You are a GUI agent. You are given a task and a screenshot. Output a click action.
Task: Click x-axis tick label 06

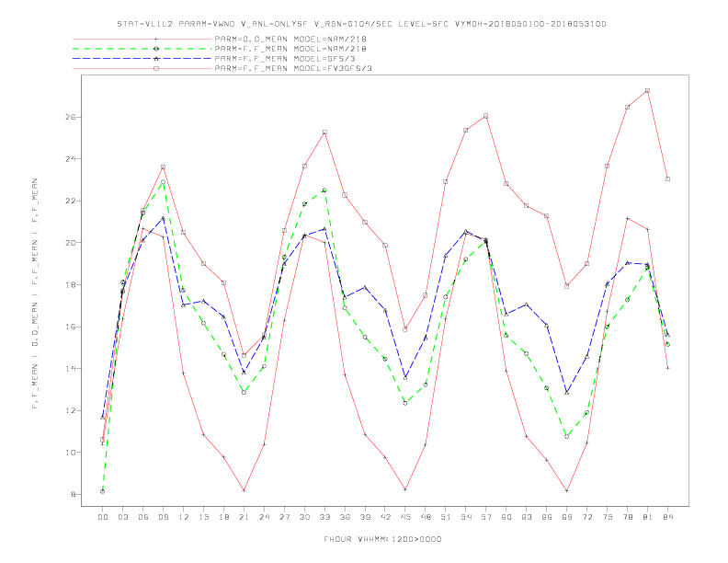(x=143, y=517)
